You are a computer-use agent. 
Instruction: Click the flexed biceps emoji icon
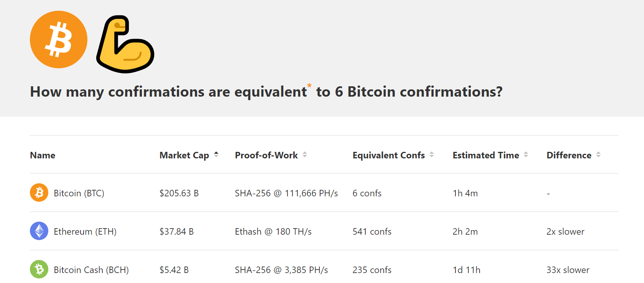(x=125, y=44)
